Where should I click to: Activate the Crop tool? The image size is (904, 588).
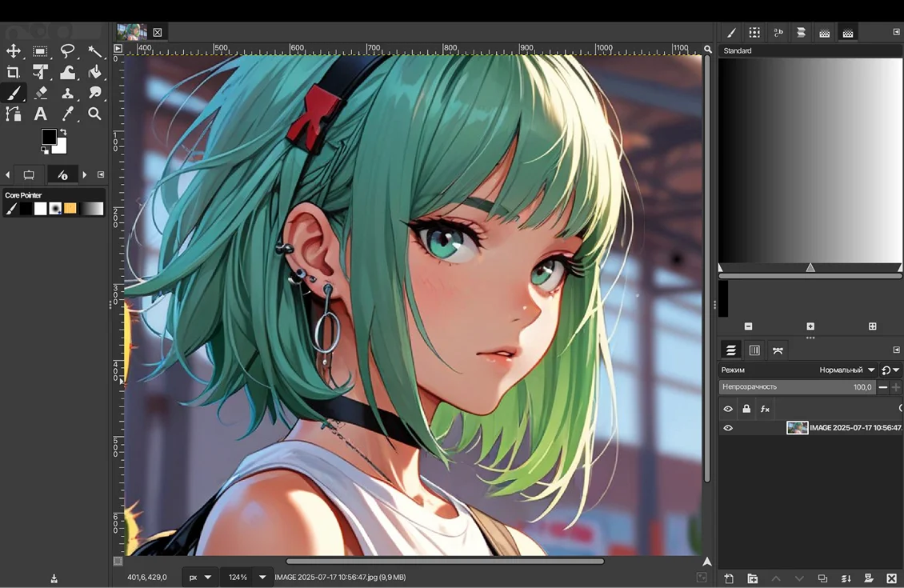[x=14, y=73]
